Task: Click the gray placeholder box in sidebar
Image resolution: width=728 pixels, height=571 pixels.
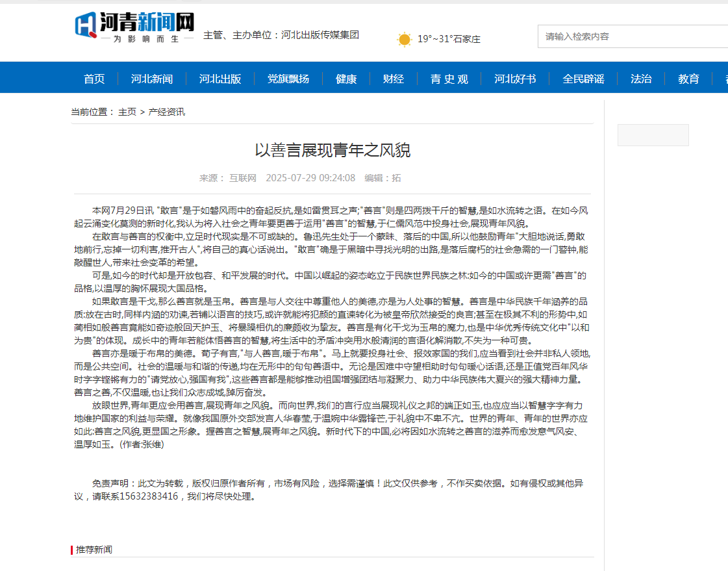Action: coord(653,135)
